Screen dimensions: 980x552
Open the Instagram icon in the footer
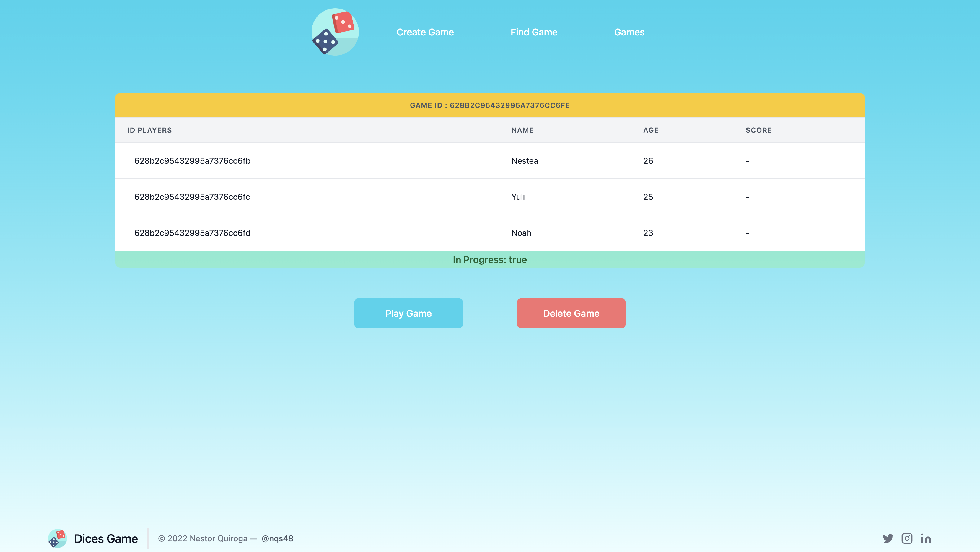pos(907,538)
